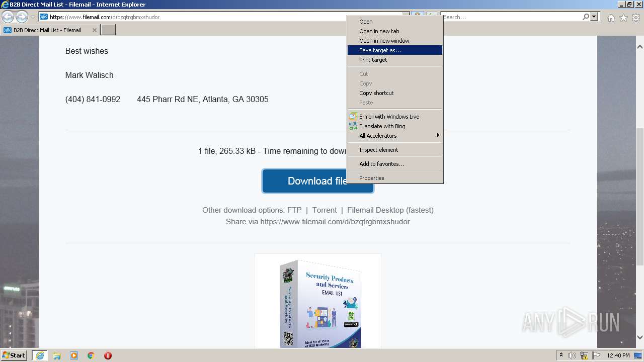This screenshot has width=644, height=362.
Task: Click the share URL filemail.com link text
Action: click(x=335, y=222)
